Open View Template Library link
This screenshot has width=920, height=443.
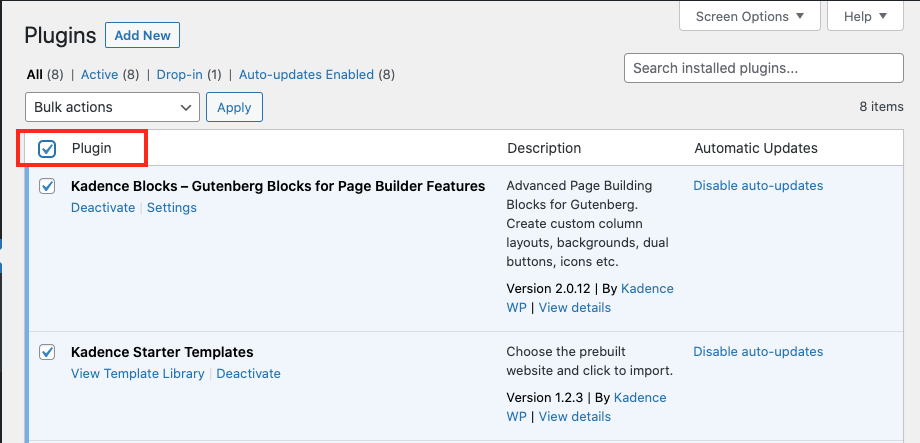point(137,374)
